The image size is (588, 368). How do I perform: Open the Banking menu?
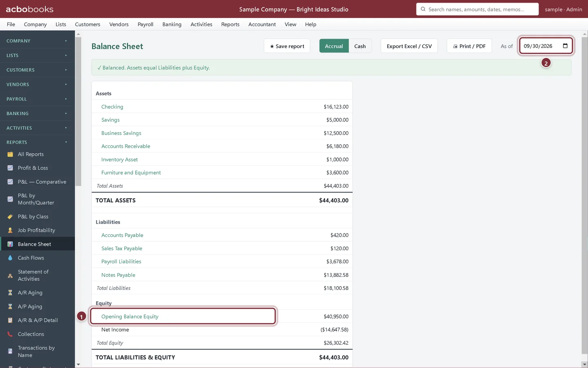click(x=172, y=25)
